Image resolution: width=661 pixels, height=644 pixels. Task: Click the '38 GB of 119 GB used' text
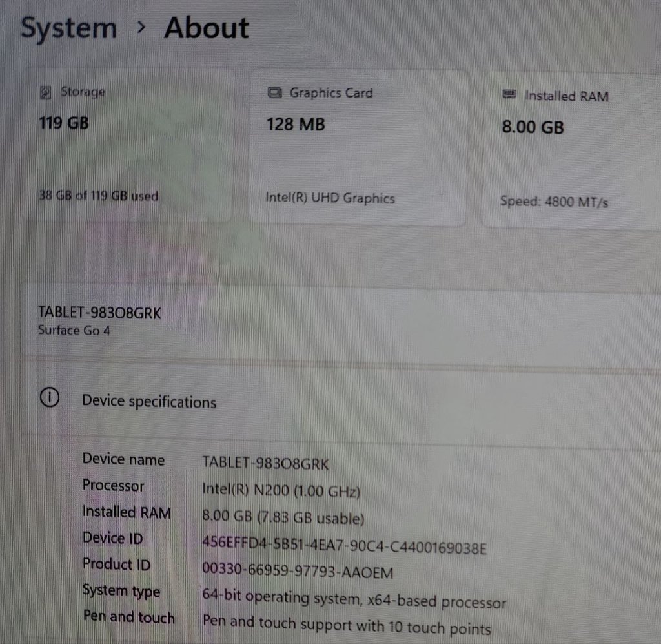pos(98,196)
